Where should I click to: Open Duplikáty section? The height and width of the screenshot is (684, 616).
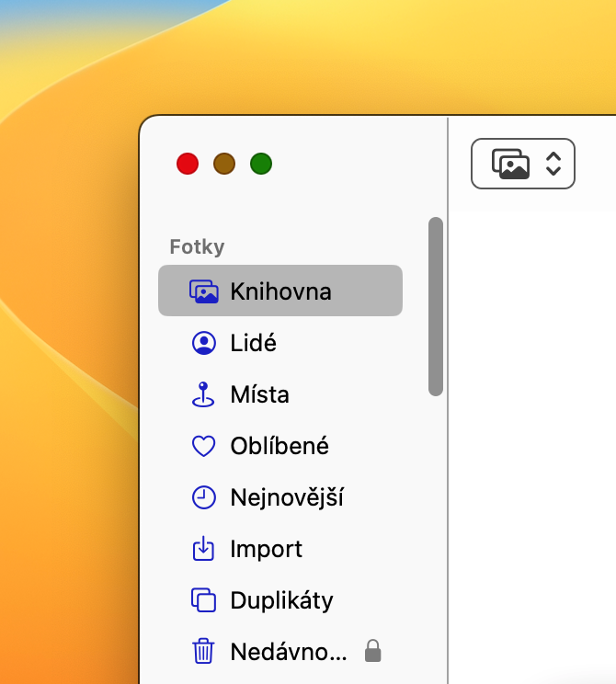[280, 600]
